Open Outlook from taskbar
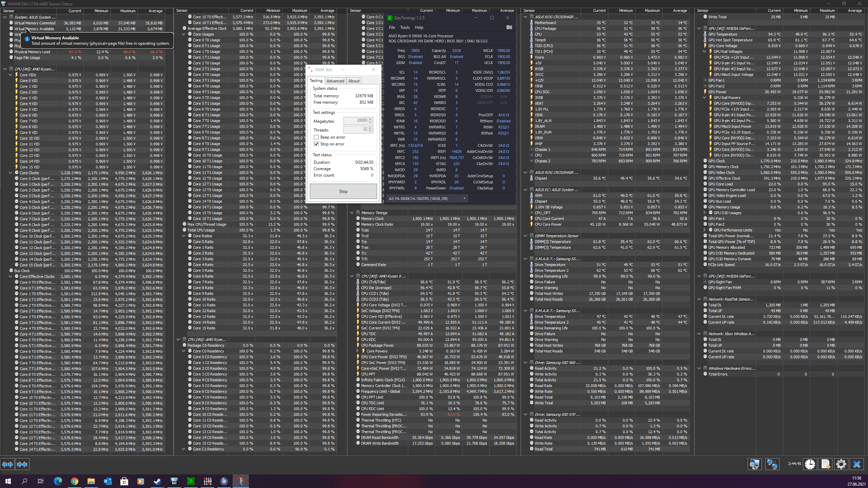The width and height of the screenshot is (868, 488). click(107, 481)
